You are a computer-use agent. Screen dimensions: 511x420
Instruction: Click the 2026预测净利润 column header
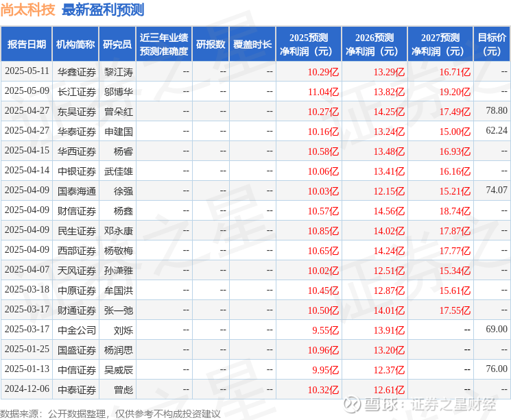pos(375,45)
